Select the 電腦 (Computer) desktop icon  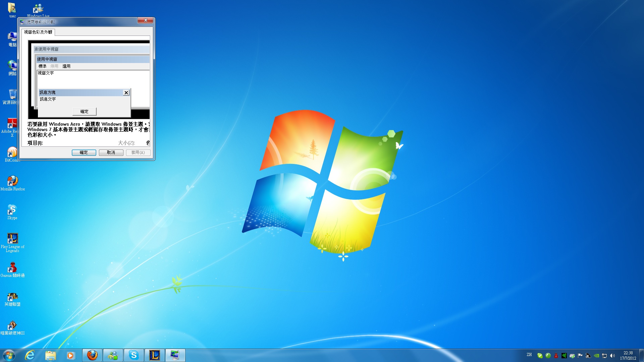(12, 39)
